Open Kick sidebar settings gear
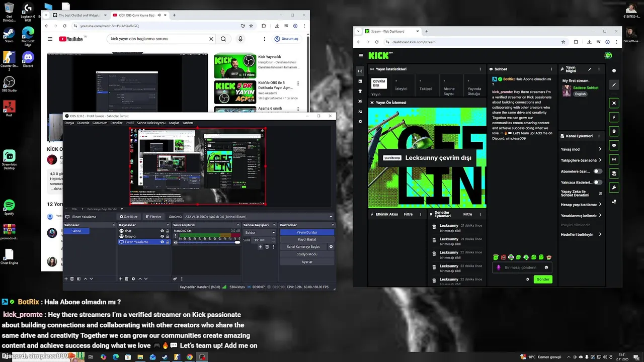The width and height of the screenshot is (644, 362). point(360,122)
